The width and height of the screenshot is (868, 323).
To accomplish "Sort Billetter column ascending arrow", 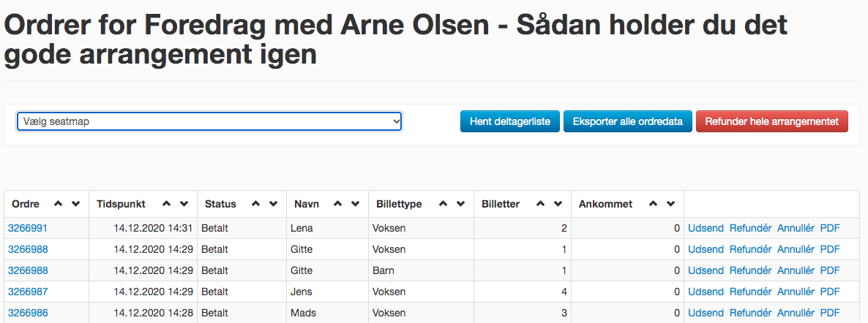I will pyautogui.click(x=540, y=204).
